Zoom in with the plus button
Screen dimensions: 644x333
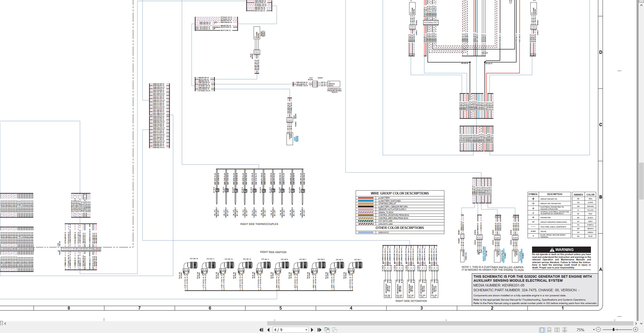tap(635, 329)
